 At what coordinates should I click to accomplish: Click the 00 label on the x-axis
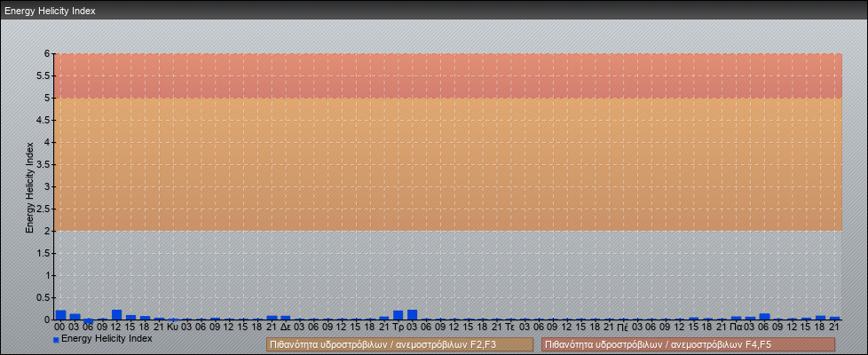pos(60,327)
